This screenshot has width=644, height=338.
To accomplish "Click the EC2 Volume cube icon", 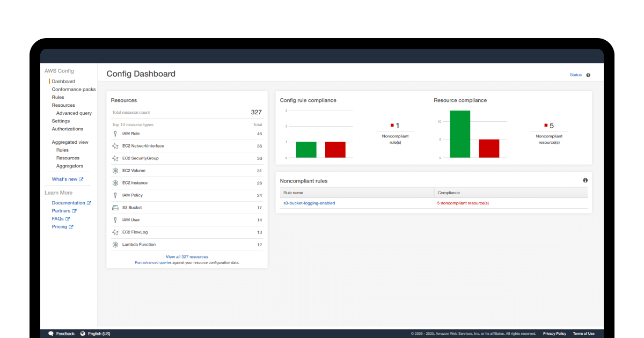I will (x=115, y=170).
